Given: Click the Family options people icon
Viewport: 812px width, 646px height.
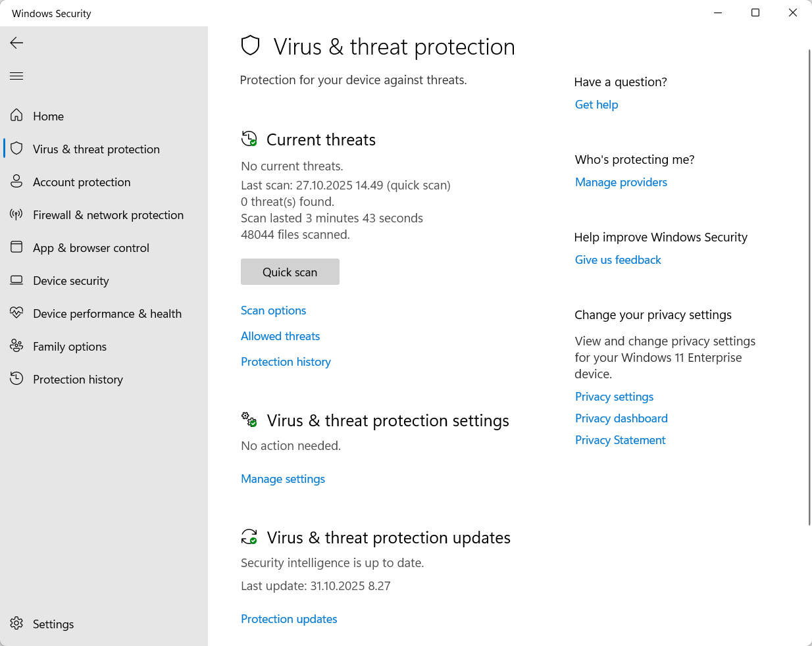Looking at the screenshot, I should (x=17, y=346).
